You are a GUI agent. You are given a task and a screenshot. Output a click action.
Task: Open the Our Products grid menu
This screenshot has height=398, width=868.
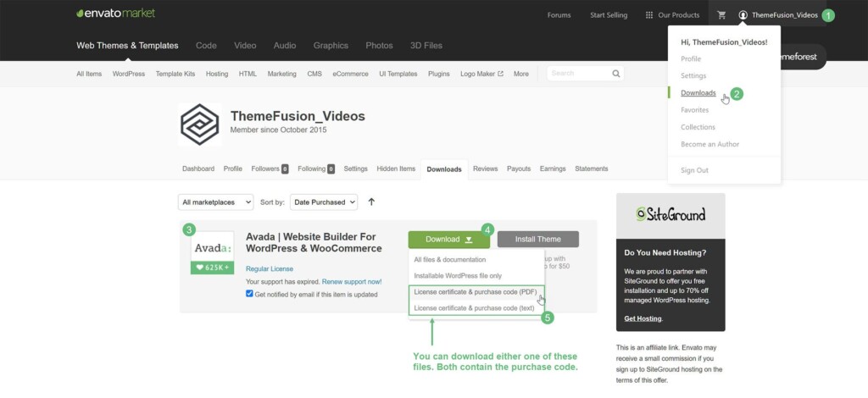coord(672,15)
